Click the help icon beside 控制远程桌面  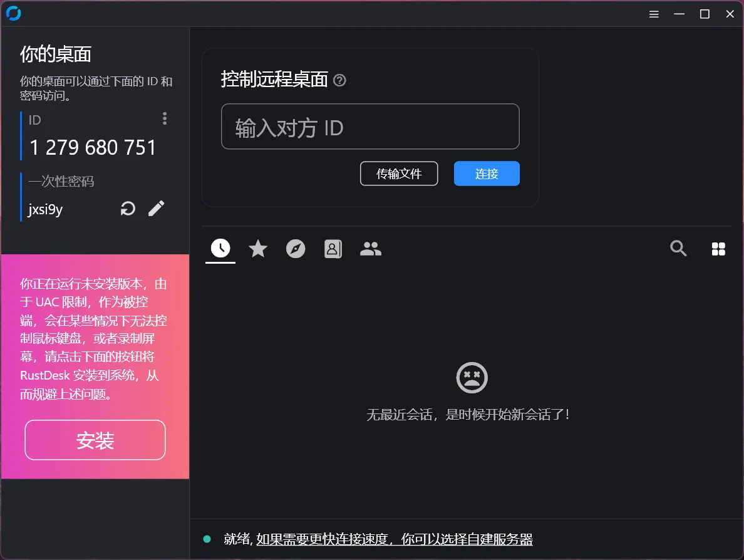click(x=339, y=80)
